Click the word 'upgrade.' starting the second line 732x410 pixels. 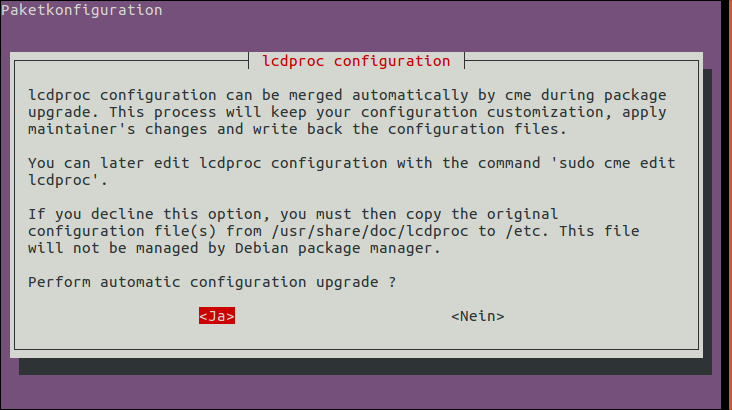64,113
